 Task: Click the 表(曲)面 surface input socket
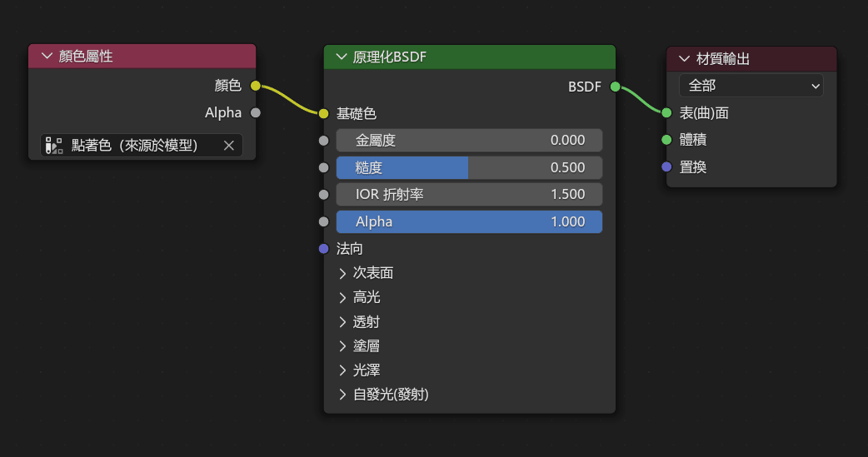(x=666, y=113)
